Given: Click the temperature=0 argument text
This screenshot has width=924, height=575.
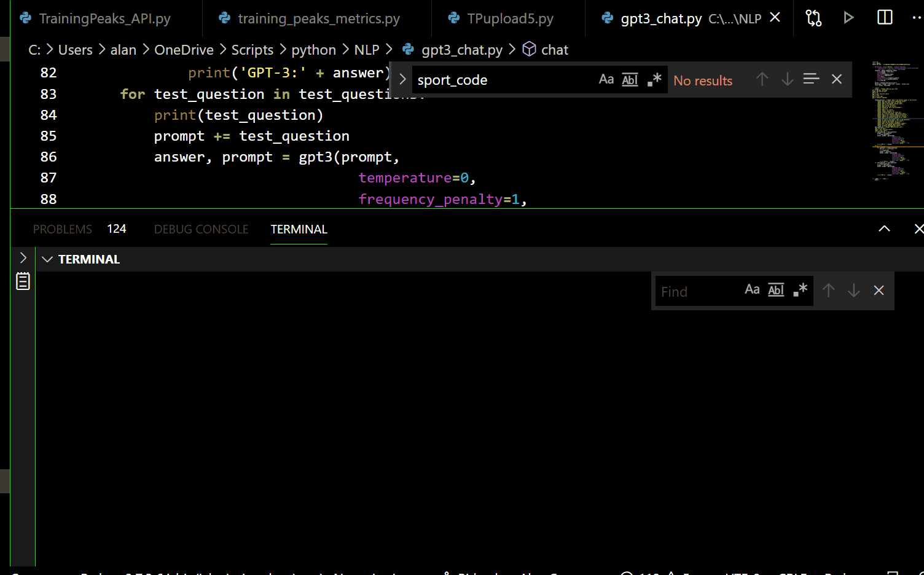Looking at the screenshot, I should 417,178.
